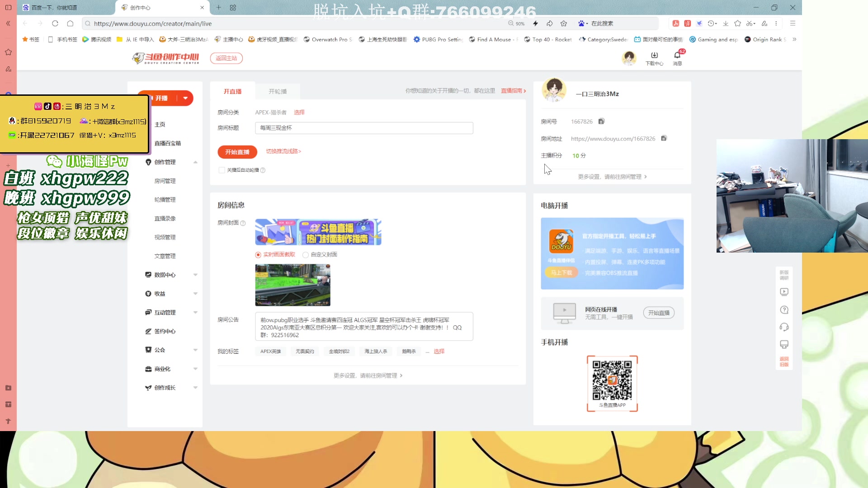Expand the commercialization menu
The height and width of the screenshot is (488, 868).
195,369
